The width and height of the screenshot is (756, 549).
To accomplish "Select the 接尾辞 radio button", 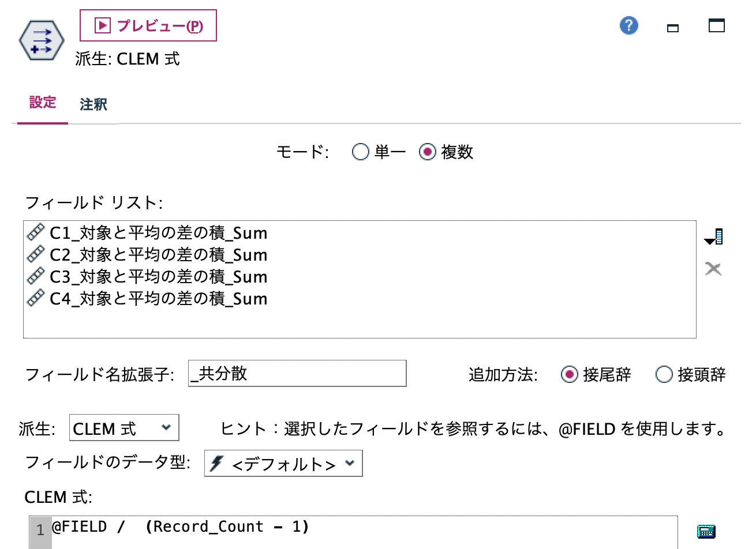I will tap(570, 375).
